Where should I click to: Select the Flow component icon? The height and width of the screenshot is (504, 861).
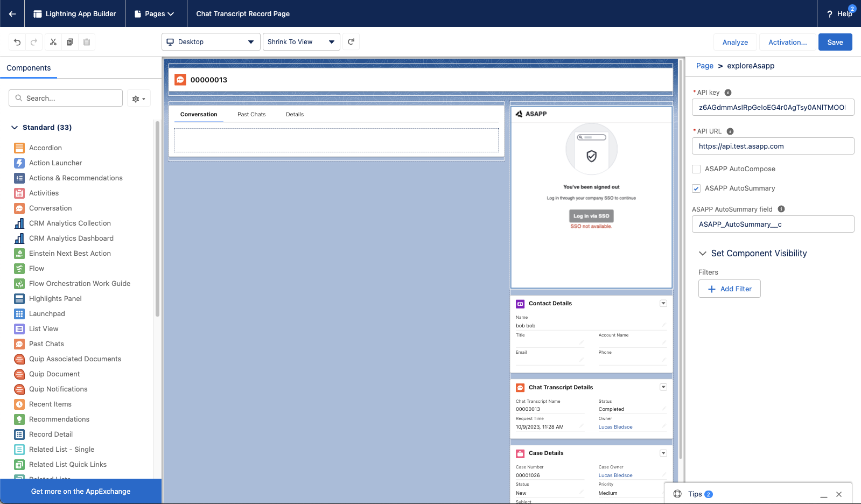pyautogui.click(x=19, y=269)
